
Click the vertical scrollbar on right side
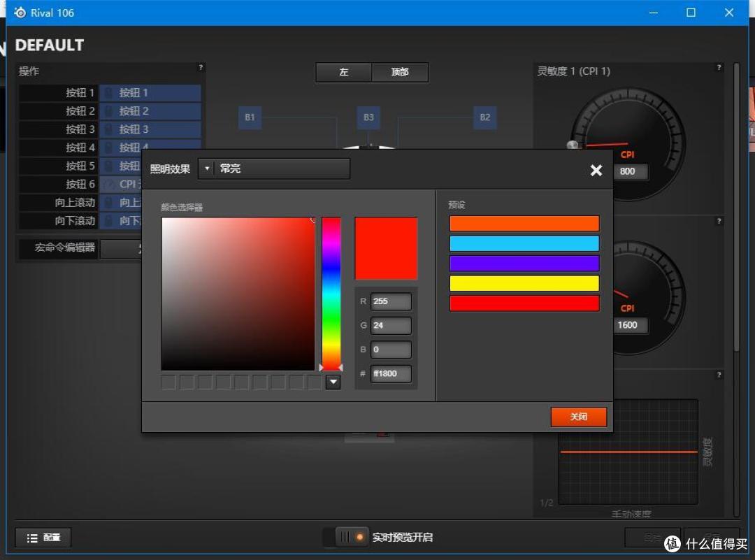tap(736, 207)
